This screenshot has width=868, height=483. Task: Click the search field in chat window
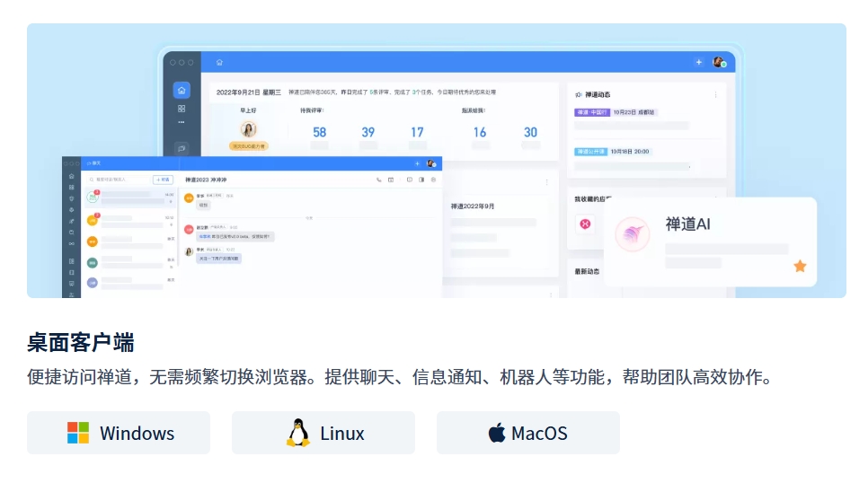click(x=118, y=180)
